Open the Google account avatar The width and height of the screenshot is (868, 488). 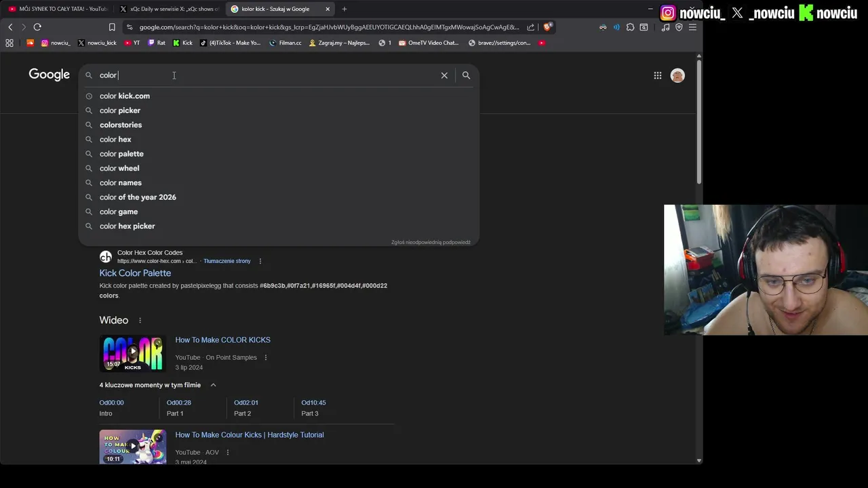677,75
